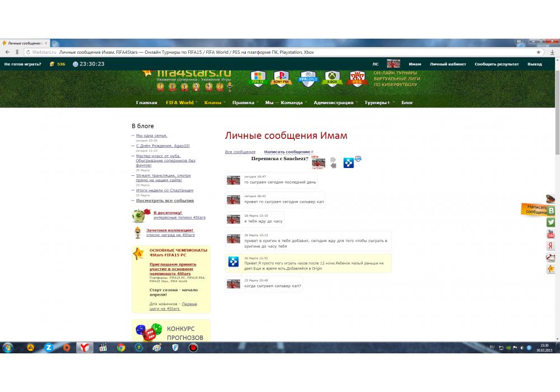
Task: Click the blue Sanchez17 avatar in conversation header
Action: click(348, 163)
